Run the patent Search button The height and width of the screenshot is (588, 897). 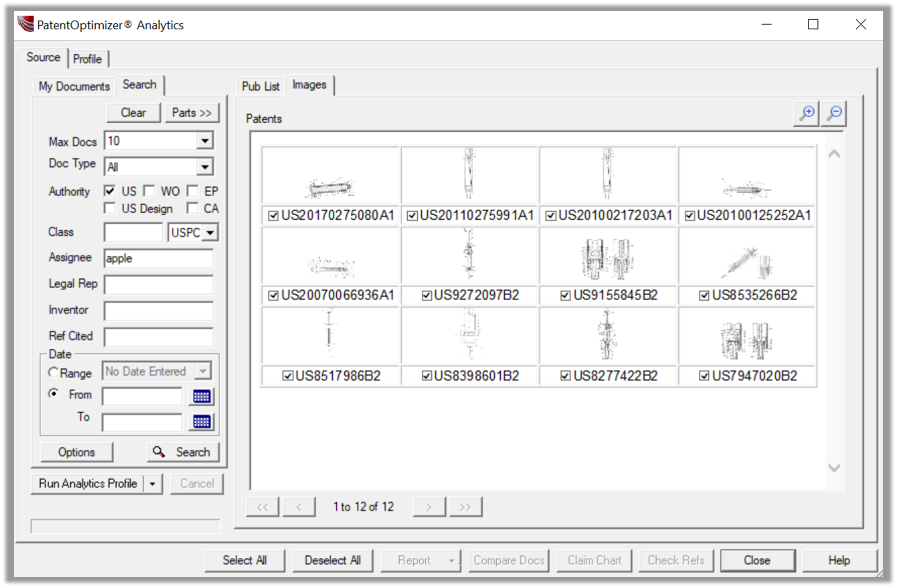coord(183,452)
